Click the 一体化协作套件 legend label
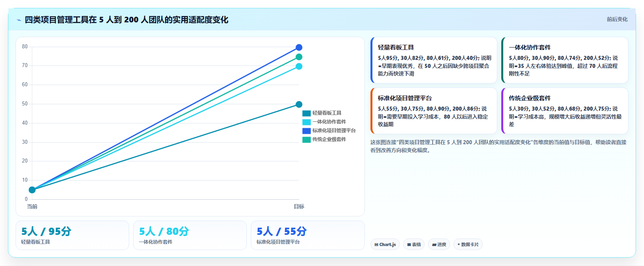The image size is (644, 266). (x=329, y=122)
